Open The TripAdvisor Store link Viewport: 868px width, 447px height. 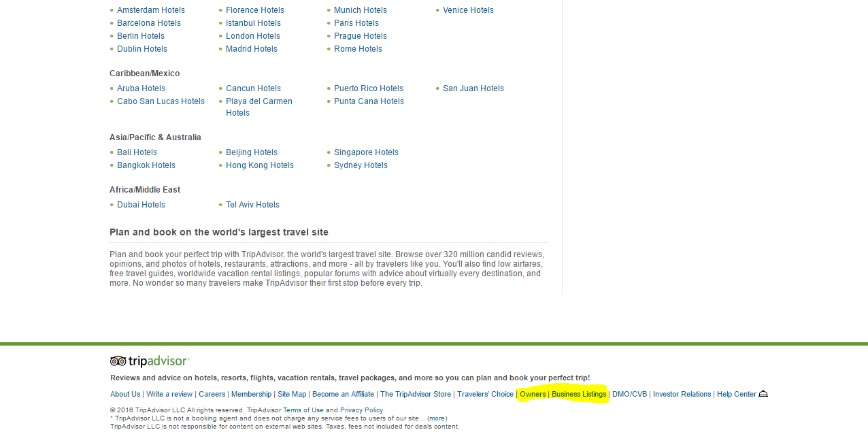click(416, 395)
